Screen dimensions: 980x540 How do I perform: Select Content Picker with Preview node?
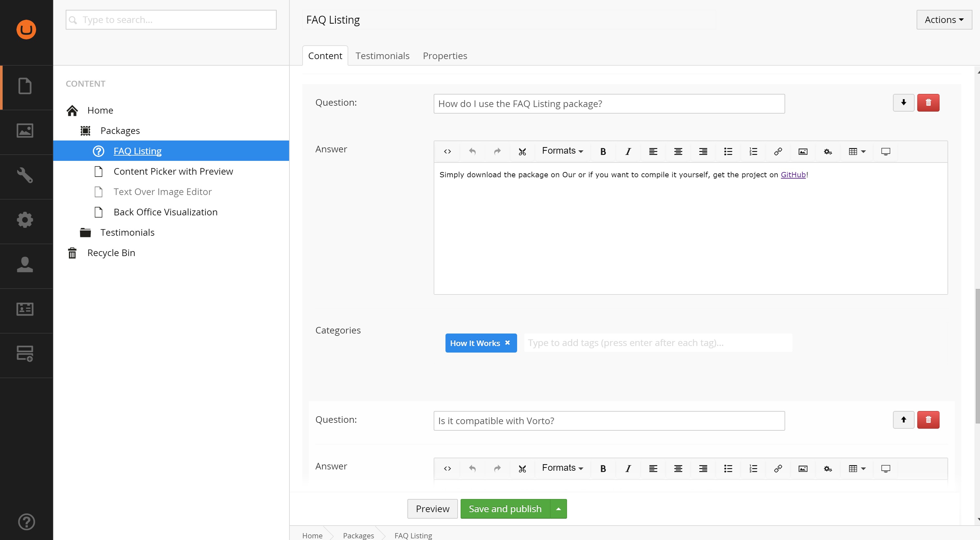[x=173, y=171]
